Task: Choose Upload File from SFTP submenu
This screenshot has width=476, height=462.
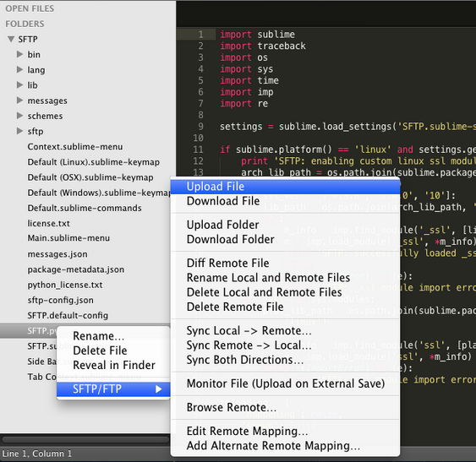Action: pos(286,187)
